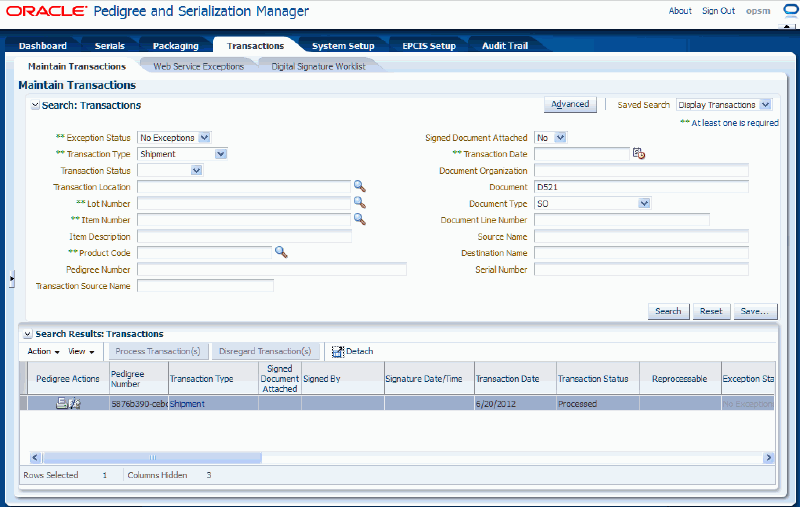Viewport: 800px width, 507px height.
Task: Click the Sign Out link
Action: pyautogui.click(x=718, y=11)
